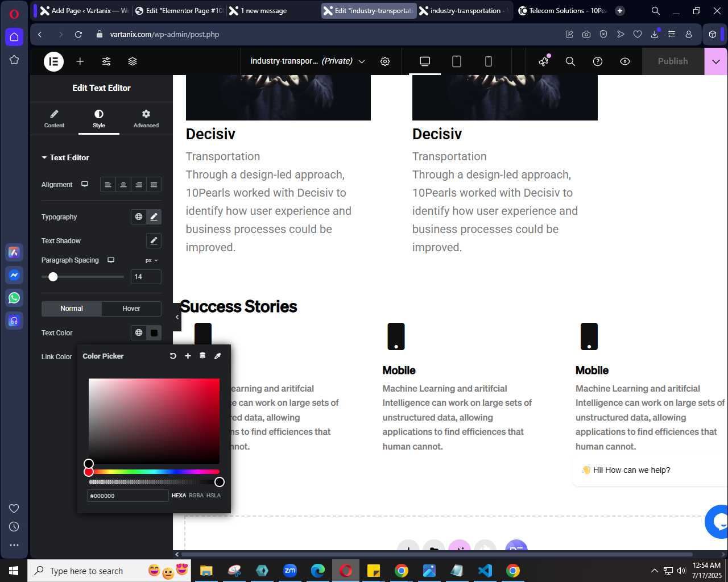The width and height of the screenshot is (728, 582).
Task: Open Elementor Finder search icon
Action: (570, 61)
